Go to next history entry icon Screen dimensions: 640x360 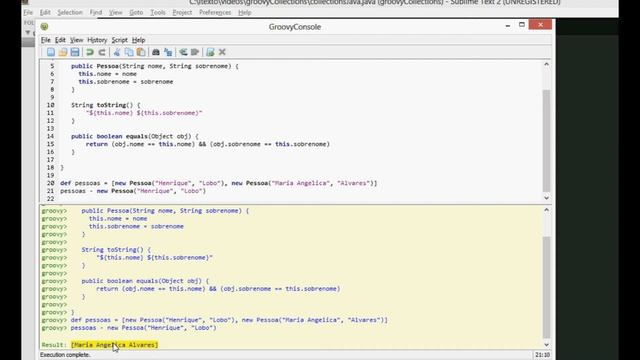point(195,52)
